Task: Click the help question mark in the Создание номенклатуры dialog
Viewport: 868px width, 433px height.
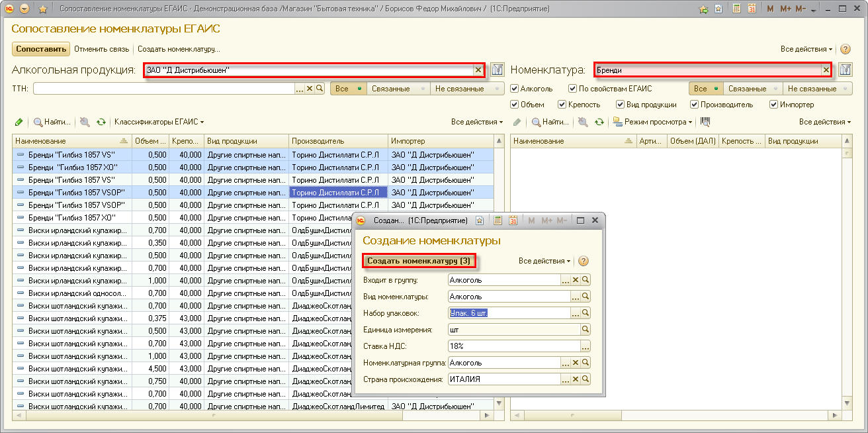Action: point(584,261)
